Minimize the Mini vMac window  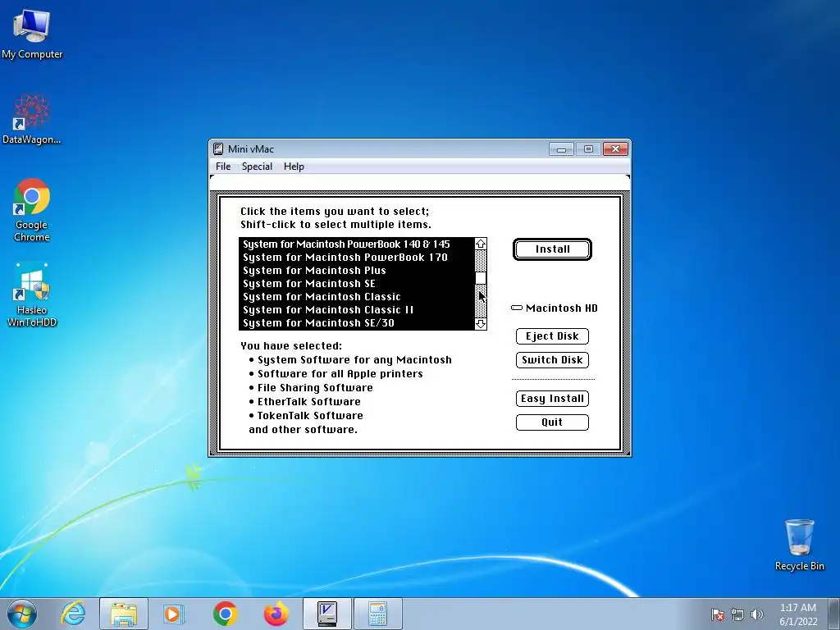[x=561, y=149]
